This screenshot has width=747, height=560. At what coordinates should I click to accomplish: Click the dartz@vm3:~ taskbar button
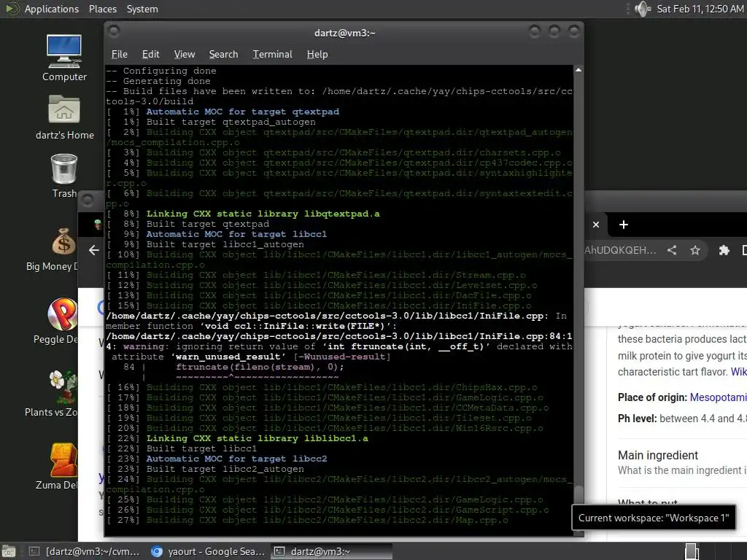tap(332, 551)
